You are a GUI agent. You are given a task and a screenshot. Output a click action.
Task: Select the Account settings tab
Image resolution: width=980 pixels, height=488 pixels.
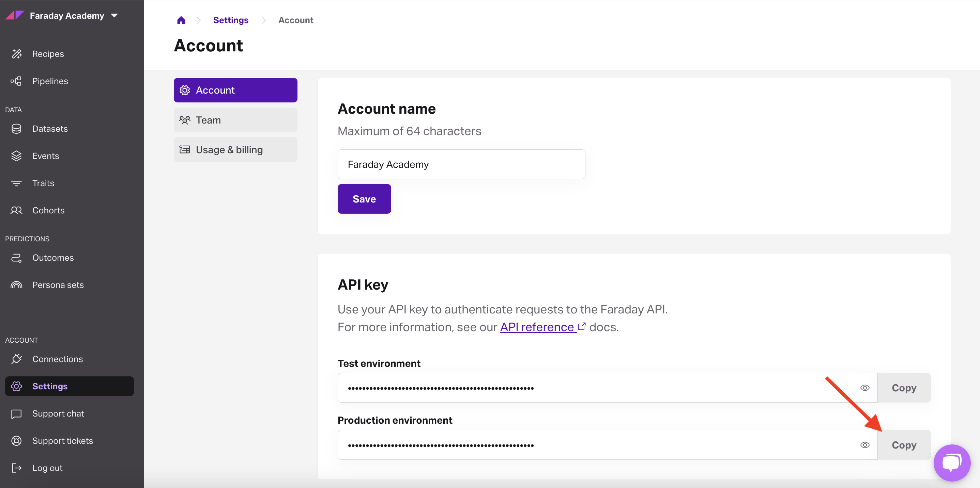[x=235, y=90]
